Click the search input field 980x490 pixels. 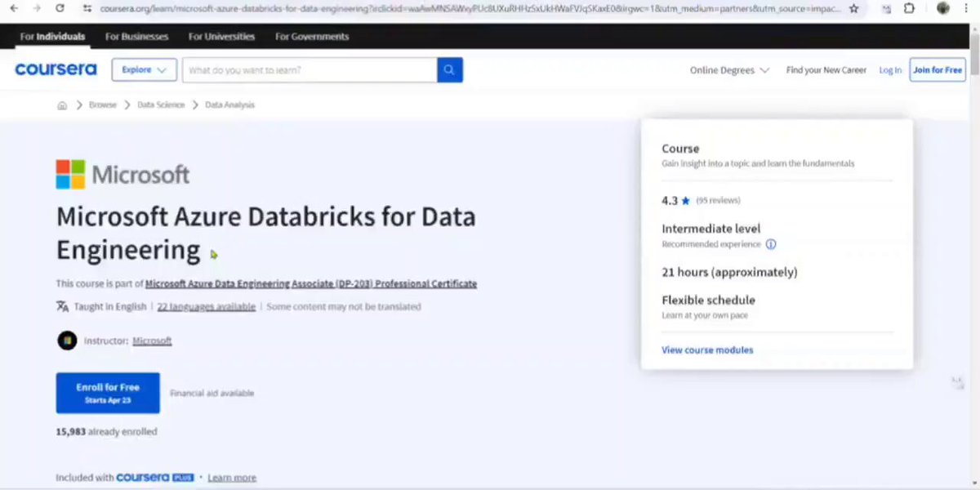tap(310, 70)
